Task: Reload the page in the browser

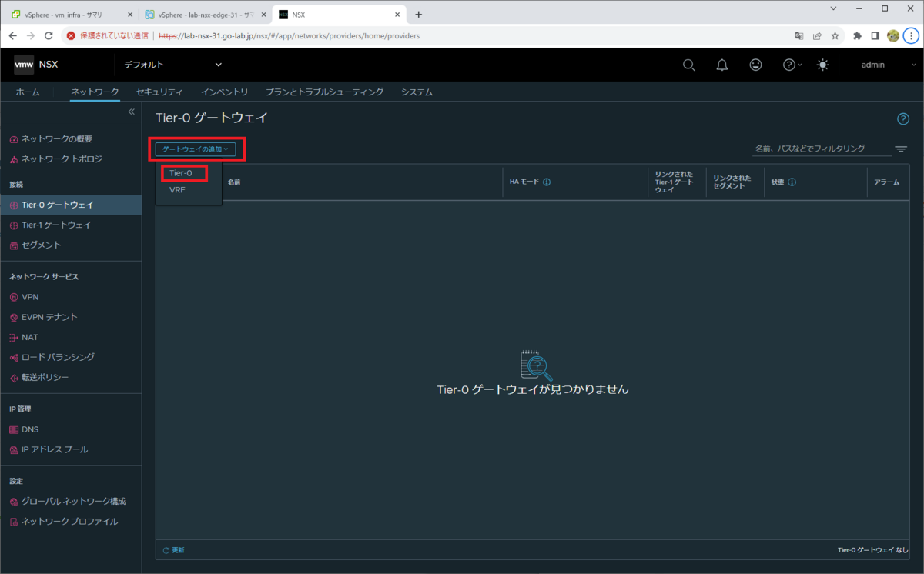Action: [49, 35]
